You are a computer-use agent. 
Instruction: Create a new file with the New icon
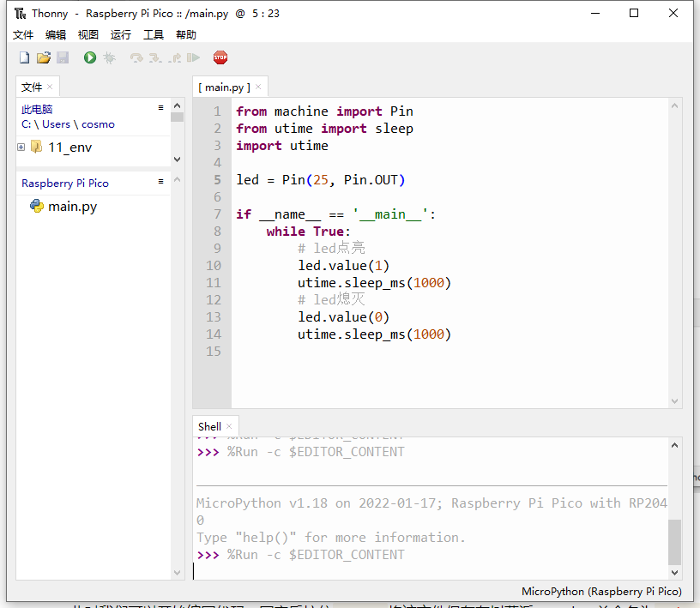25,57
